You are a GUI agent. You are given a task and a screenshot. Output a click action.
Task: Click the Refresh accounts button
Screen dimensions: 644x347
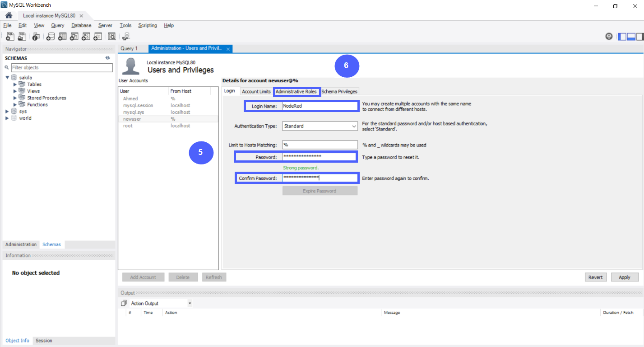coord(214,277)
